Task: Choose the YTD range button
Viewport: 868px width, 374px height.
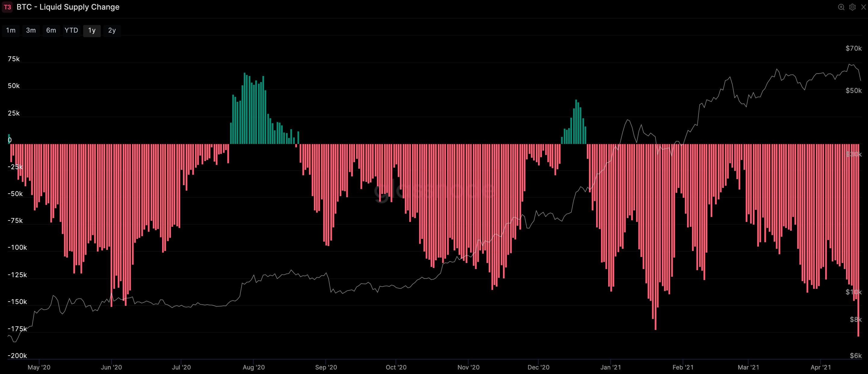Action: (71, 30)
